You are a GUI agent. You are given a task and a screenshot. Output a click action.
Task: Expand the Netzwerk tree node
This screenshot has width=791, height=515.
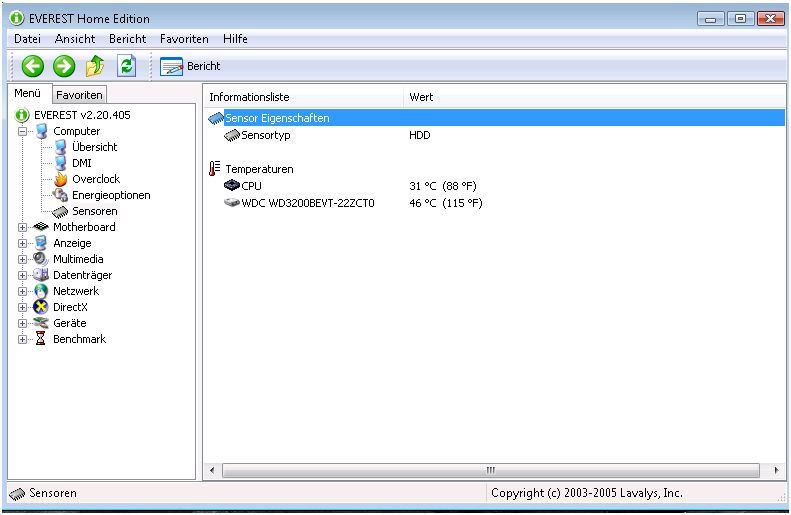tap(22, 292)
